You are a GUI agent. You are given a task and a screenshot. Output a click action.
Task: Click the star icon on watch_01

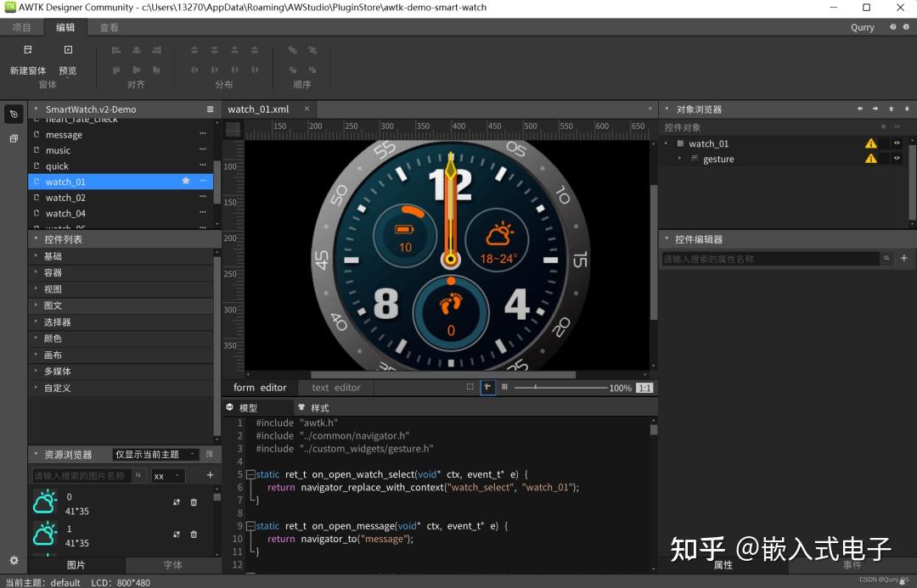pos(185,182)
